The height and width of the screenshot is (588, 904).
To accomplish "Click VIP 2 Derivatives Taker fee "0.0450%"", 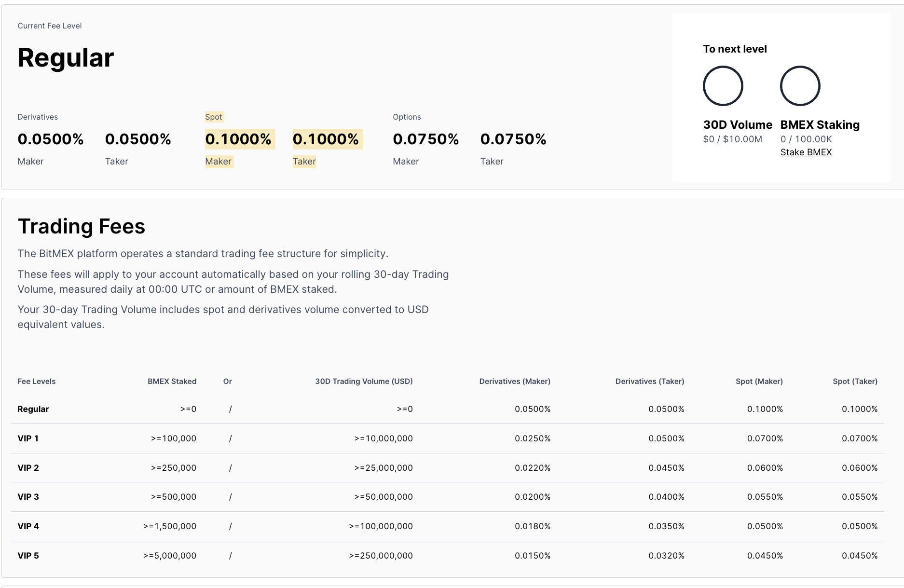I will (x=666, y=468).
